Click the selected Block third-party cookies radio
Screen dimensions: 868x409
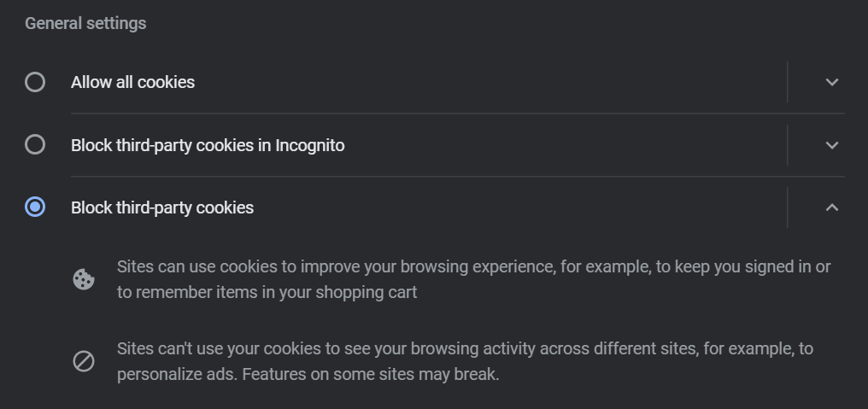[35, 207]
